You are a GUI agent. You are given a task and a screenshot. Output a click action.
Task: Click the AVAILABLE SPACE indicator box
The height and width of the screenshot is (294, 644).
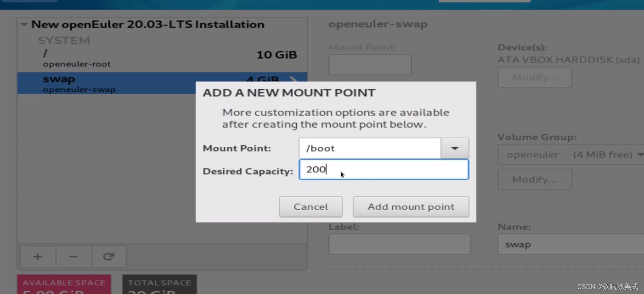click(64, 284)
